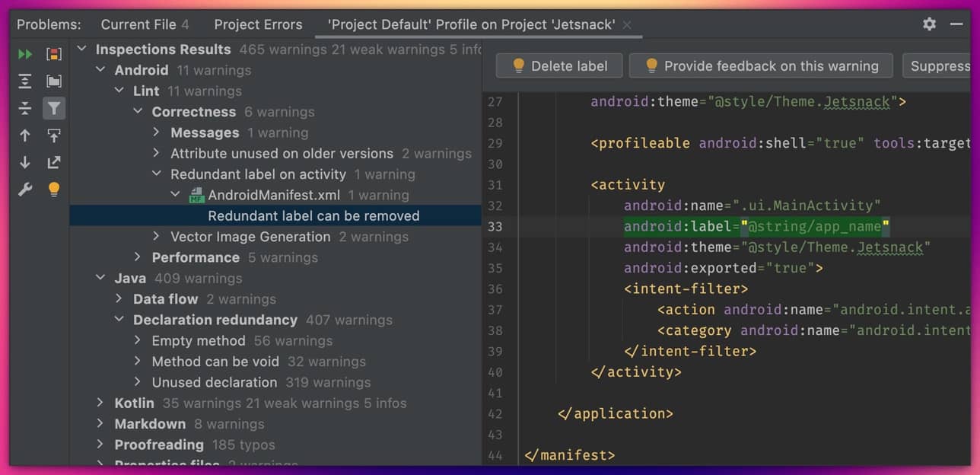Navigate to the previous problem with up arrow
Image resolution: width=980 pixels, height=475 pixels.
pyautogui.click(x=25, y=135)
